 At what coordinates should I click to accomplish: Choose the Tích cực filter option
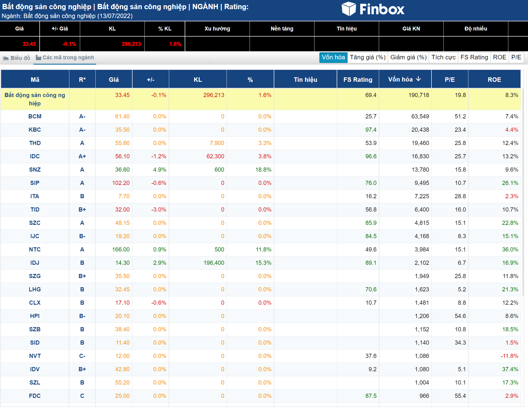point(443,57)
